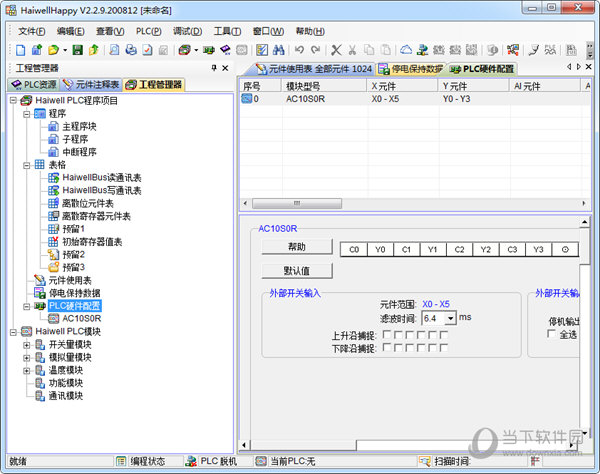600x474 pixels.
Task: Open the PLC(P) menu
Action: (148, 31)
